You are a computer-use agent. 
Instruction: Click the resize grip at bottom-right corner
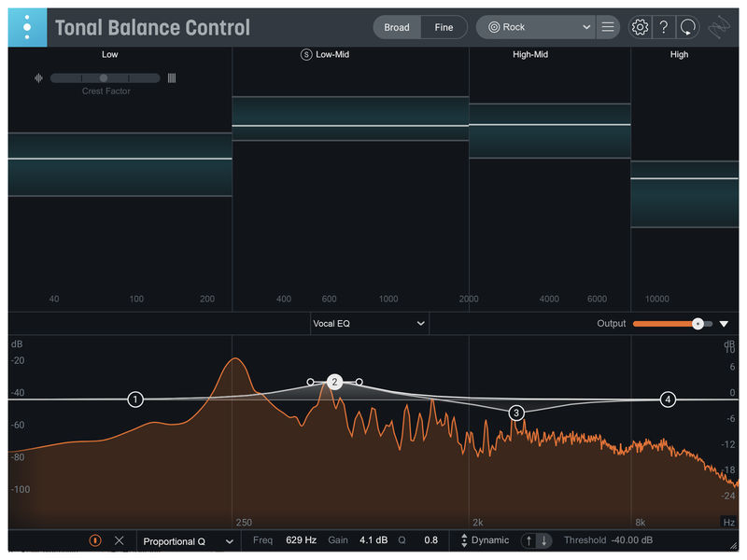coord(734,546)
